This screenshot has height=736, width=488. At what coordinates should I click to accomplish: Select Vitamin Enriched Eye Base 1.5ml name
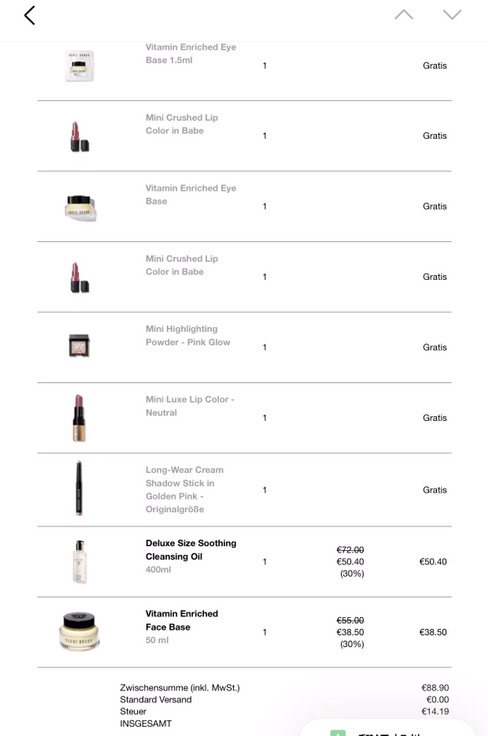pyautogui.click(x=191, y=54)
